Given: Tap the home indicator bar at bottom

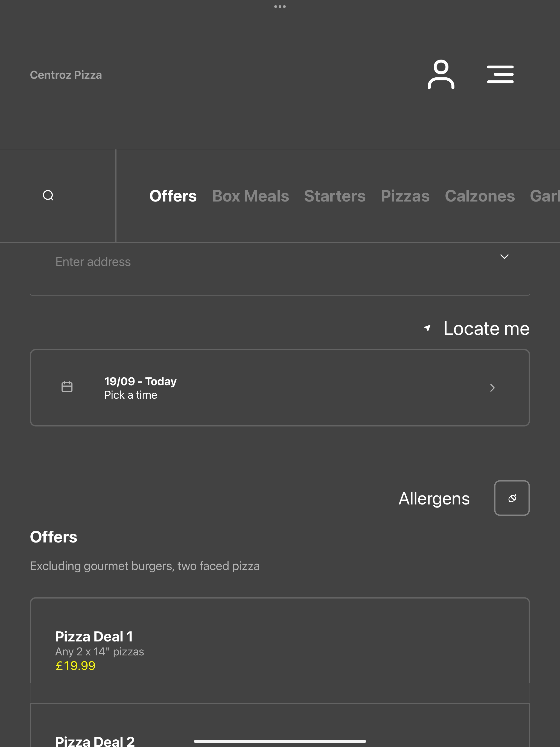Looking at the screenshot, I should click(280, 741).
